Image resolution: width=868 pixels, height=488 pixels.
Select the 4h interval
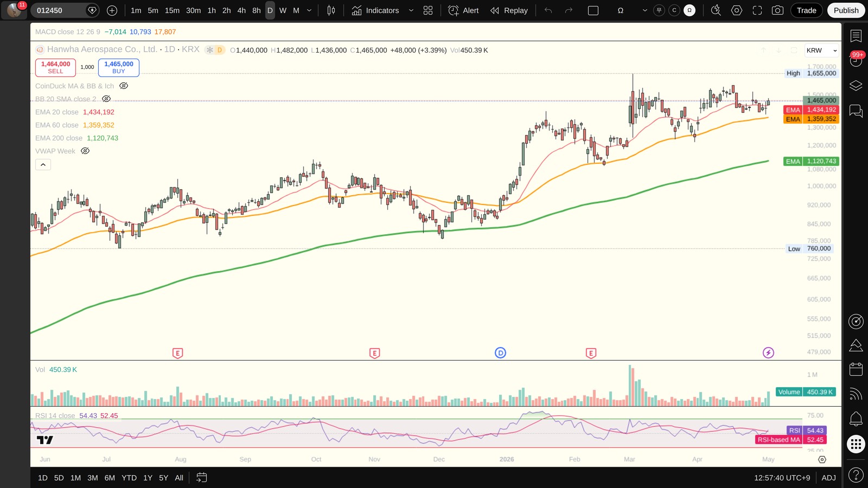point(241,10)
